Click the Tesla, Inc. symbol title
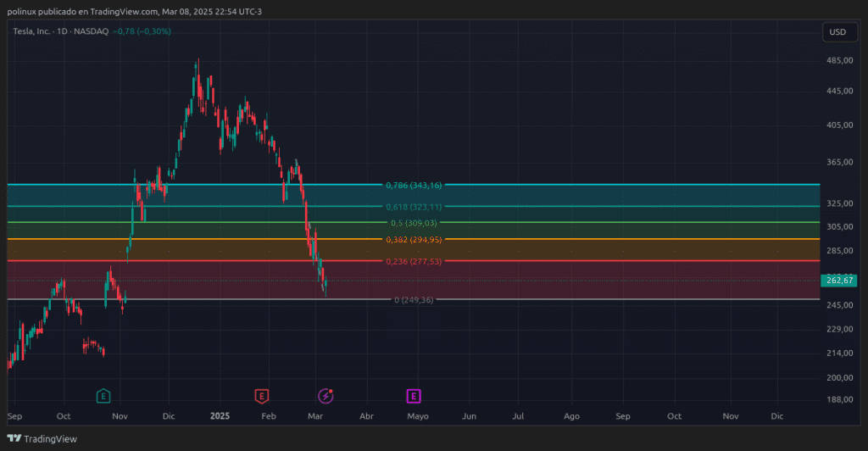The image size is (868, 451). click(x=31, y=31)
